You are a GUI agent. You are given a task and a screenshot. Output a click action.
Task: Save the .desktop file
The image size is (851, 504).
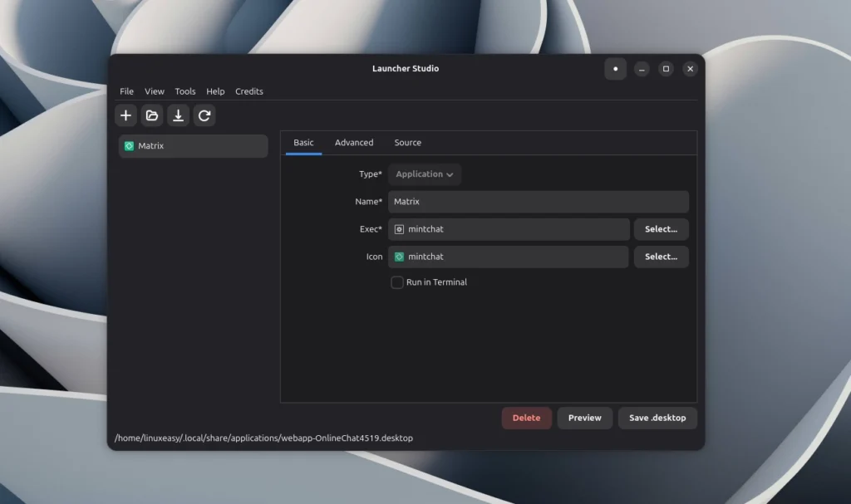coord(657,418)
